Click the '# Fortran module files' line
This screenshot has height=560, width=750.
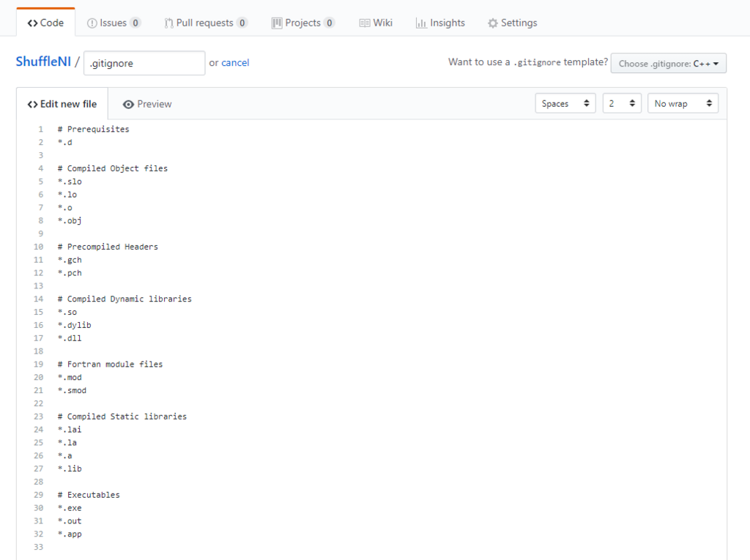pyautogui.click(x=110, y=364)
